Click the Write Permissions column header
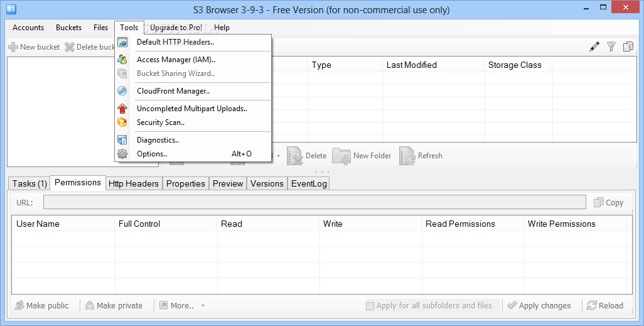The image size is (644, 326). 574,224
